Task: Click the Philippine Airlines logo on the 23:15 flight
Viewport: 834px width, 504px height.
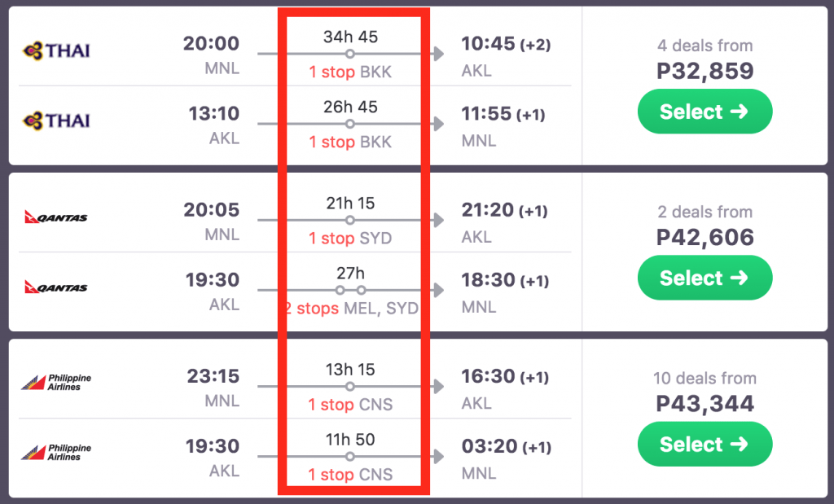Action: [x=56, y=383]
